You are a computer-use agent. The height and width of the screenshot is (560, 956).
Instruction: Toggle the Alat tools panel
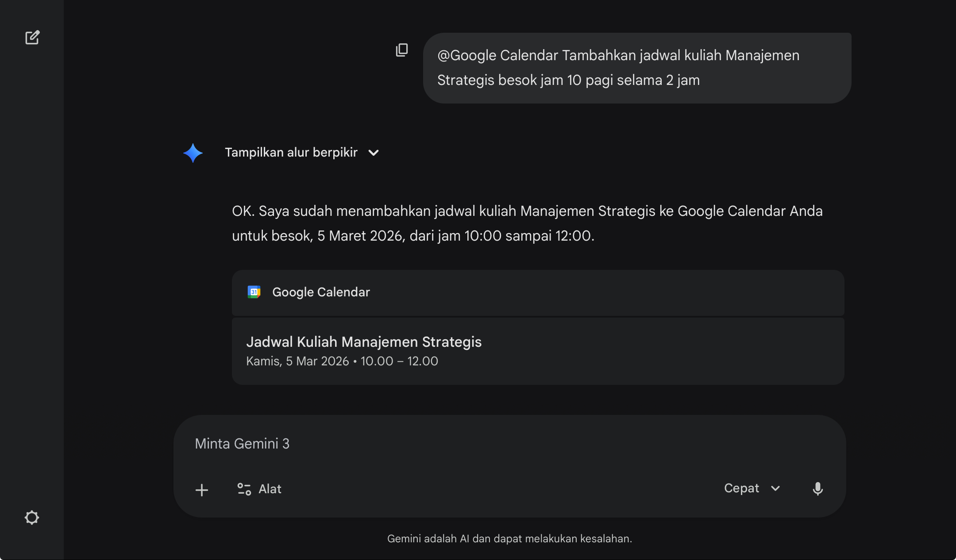[x=259, y=489]
